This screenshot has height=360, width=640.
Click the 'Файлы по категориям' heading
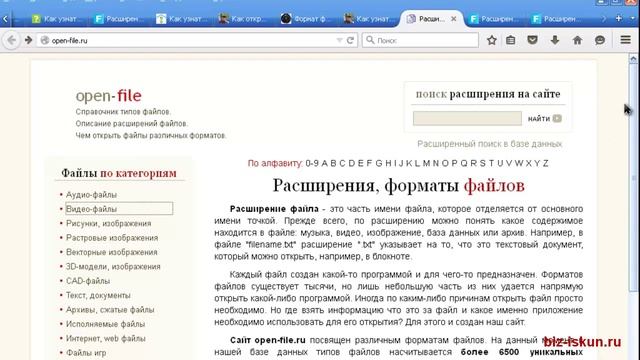click(x=119, y=173)
